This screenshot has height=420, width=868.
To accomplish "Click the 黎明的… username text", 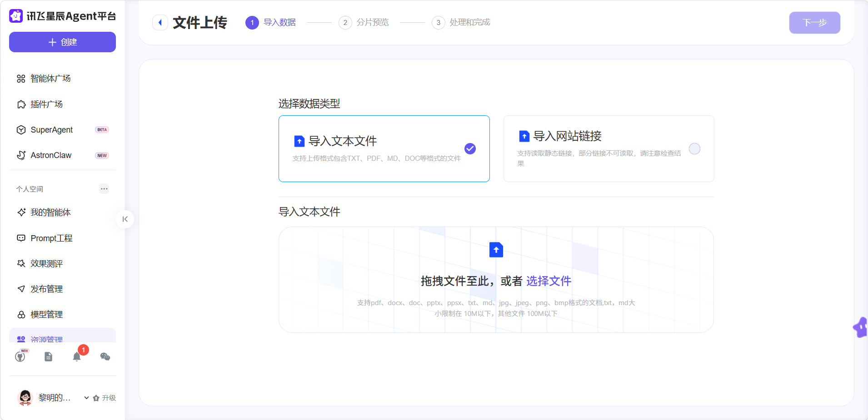I will pyautogui.click(x=55, y=398).
